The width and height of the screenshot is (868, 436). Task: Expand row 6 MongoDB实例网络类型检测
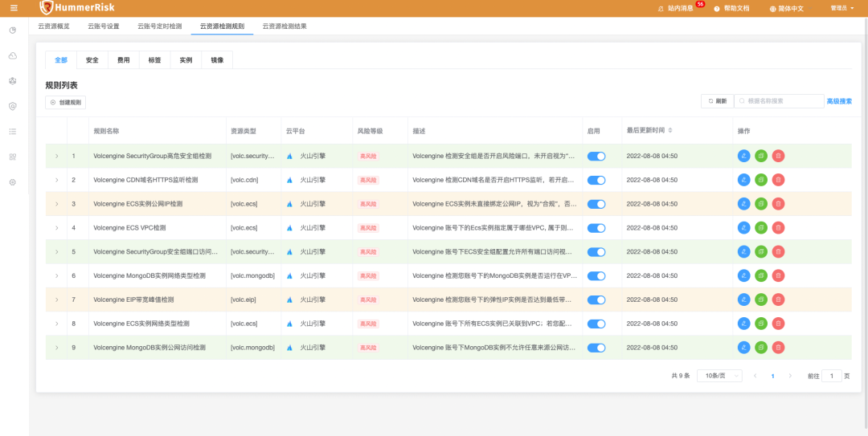56,275
